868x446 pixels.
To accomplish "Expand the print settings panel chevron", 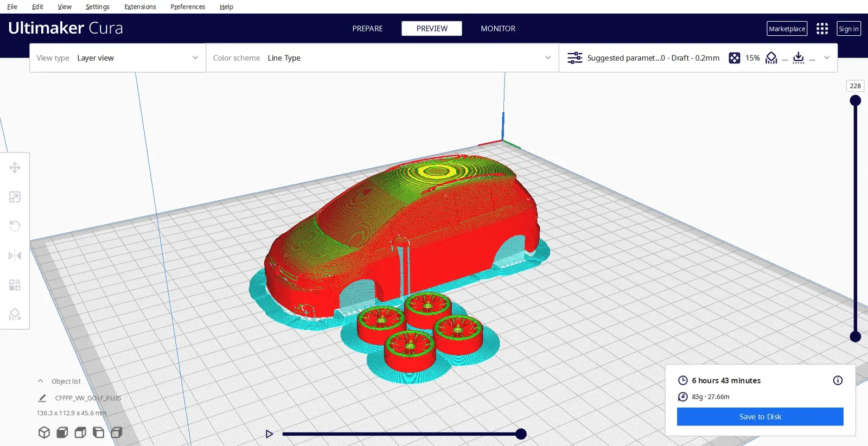I will click(827, 58).
